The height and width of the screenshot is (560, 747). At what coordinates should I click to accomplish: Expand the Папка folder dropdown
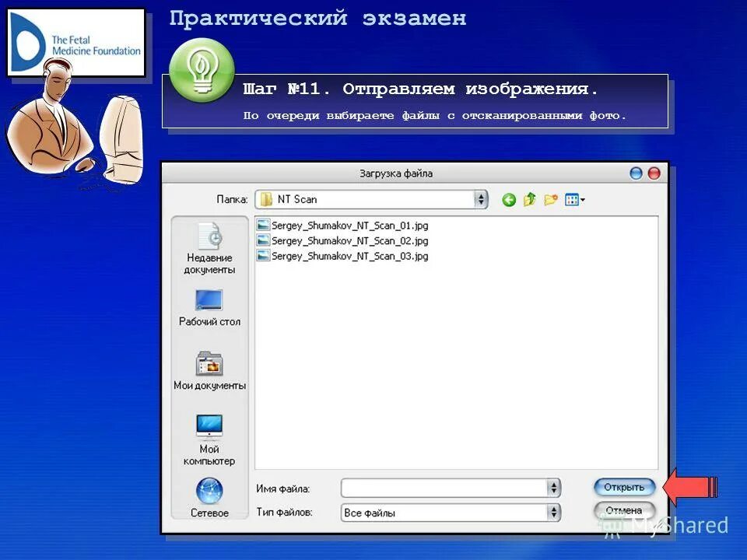[481, 200]
